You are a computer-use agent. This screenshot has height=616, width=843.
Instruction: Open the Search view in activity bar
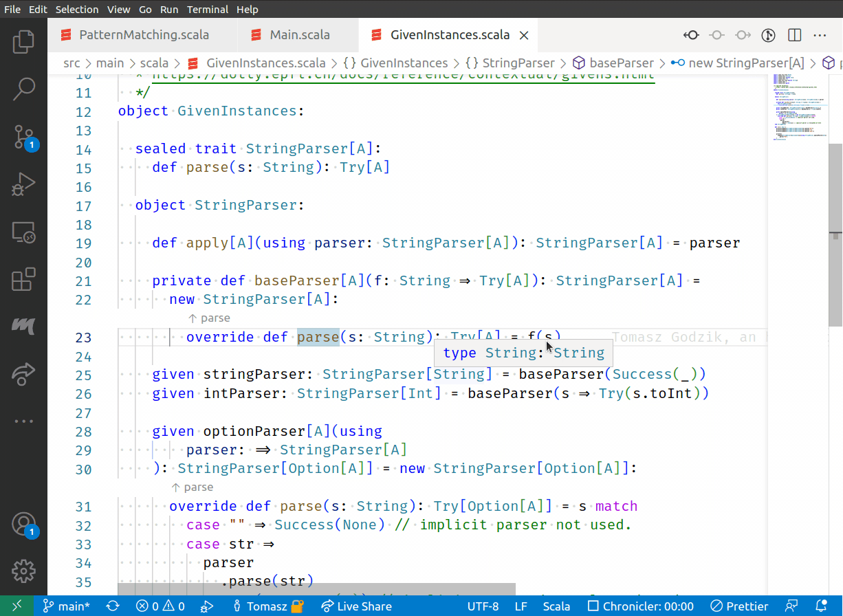[x=23, y=88]
